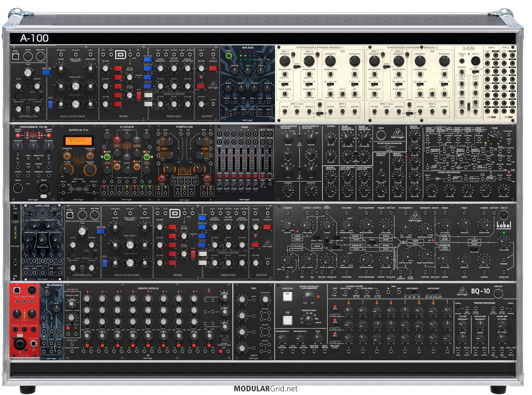The width and height of the screenshot is (532, 395).
Task: Click the LFO Rate knob on Kobol Expander
Action: (287, 225)
